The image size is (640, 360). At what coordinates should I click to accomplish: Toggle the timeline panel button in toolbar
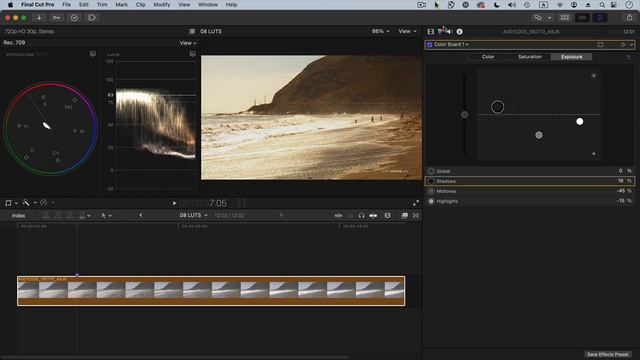582,18
